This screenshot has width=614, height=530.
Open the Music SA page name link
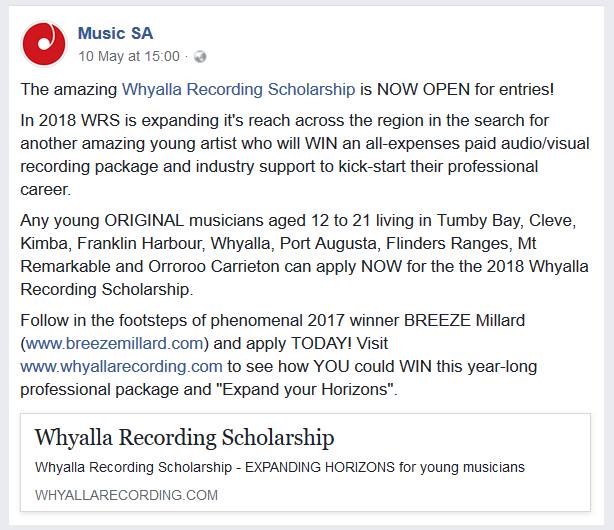pos(115,33)
